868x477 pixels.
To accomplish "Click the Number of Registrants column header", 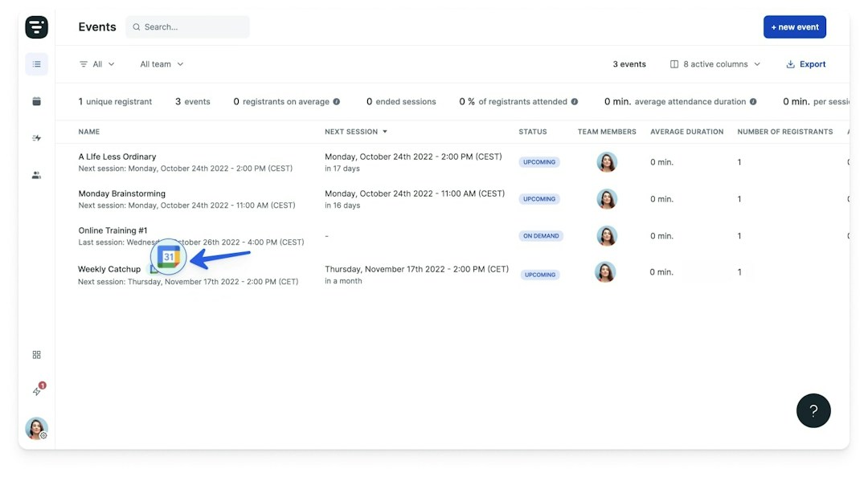I will [785, 132].
